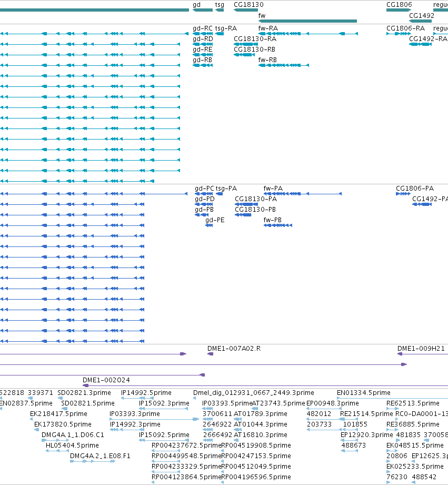
Task: Click the DMG4A.1_1.D06.C1 feature
Action: (x=55, y=440)
